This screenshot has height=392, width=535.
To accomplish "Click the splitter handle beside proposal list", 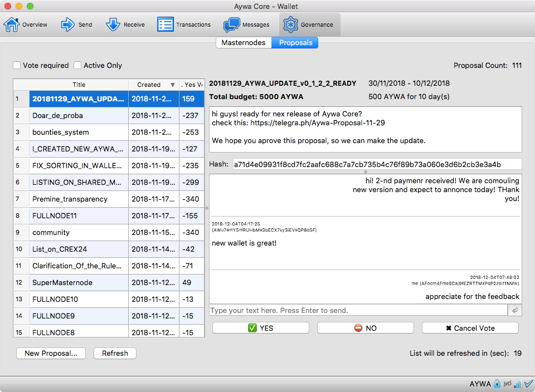I will tap(207, 208).
